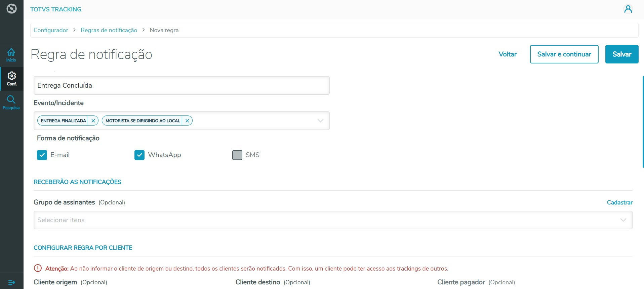Remove MOTORISTA SE DIRIGINDO AO LOCAL tag
644x289 pixels.
[x=187, y=121]
